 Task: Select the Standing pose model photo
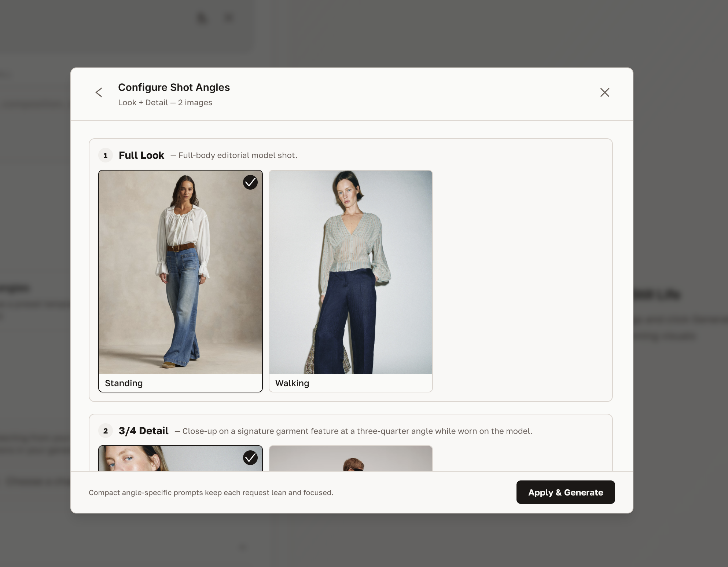(x=180, y=272)
